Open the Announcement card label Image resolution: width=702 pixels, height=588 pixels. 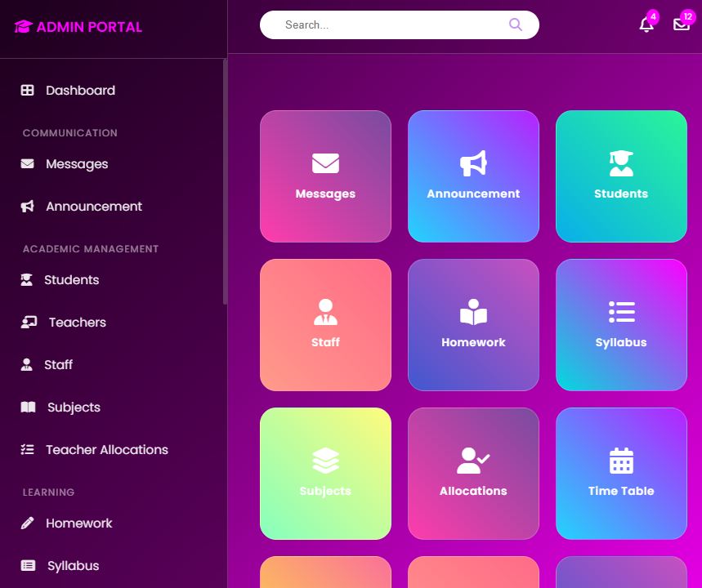click(x=473, y=194)
